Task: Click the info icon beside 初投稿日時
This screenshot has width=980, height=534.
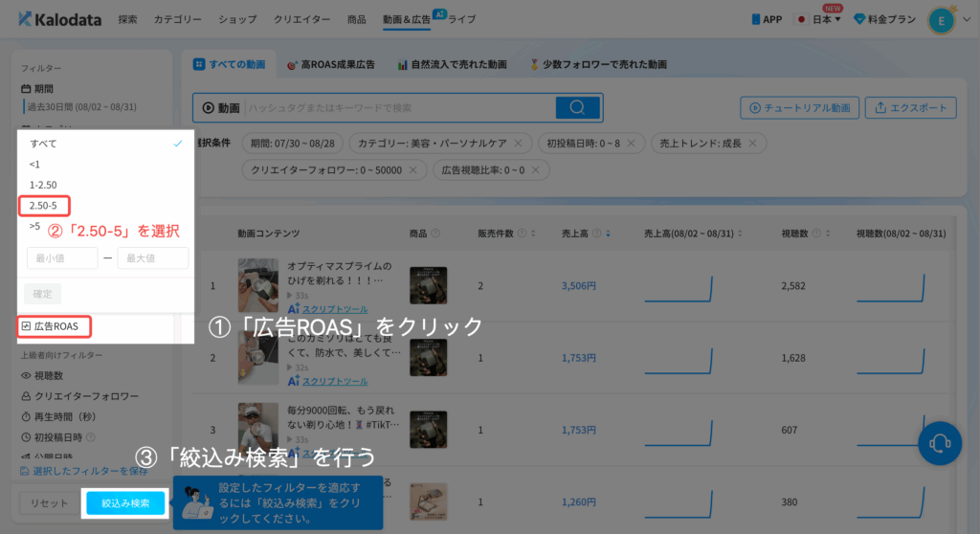Action: pyautogui.click(x=91, y=437)
